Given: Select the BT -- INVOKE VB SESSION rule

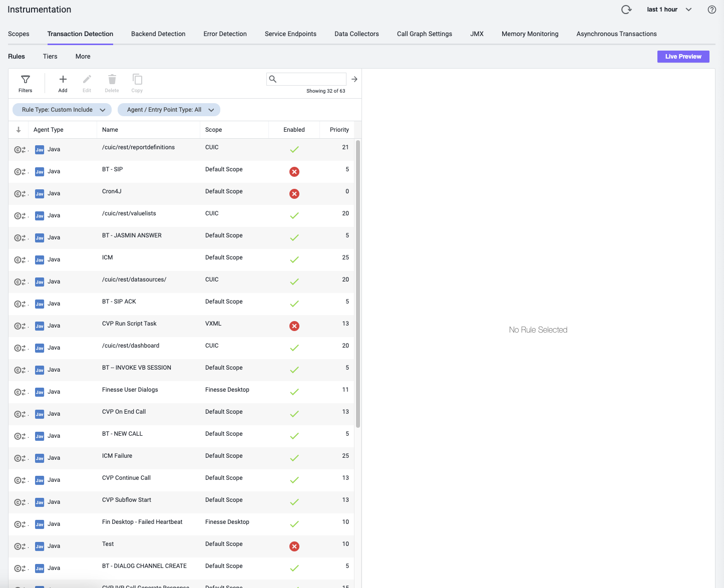Looking at the screenshot, I should (137, 368).
